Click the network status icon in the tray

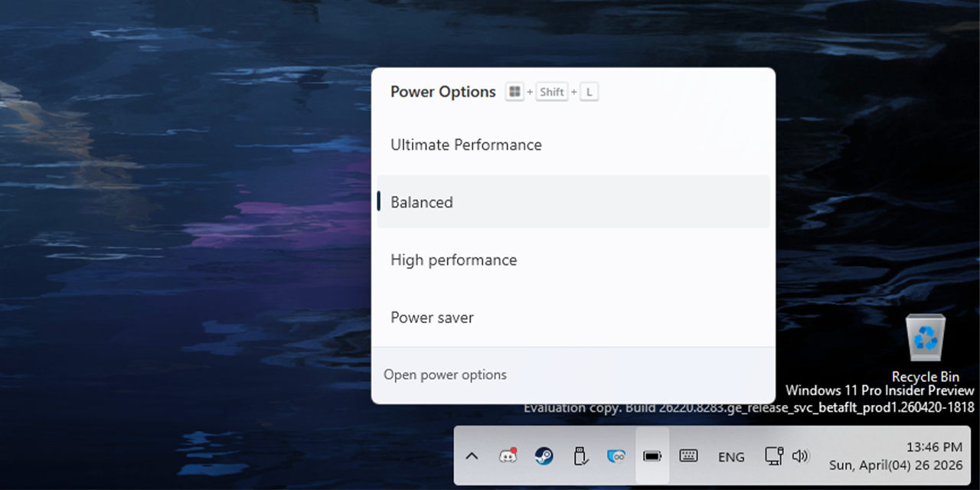click(x=774, y=455)
